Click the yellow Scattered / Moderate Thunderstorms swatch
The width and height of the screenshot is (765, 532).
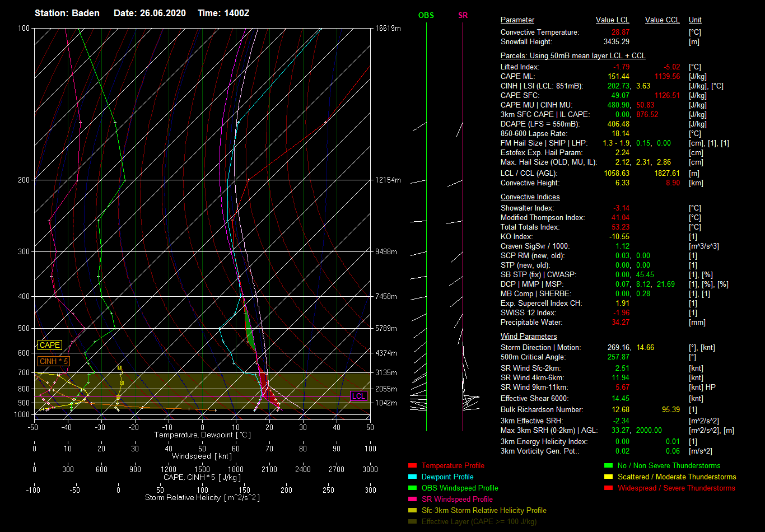(608, 477)
